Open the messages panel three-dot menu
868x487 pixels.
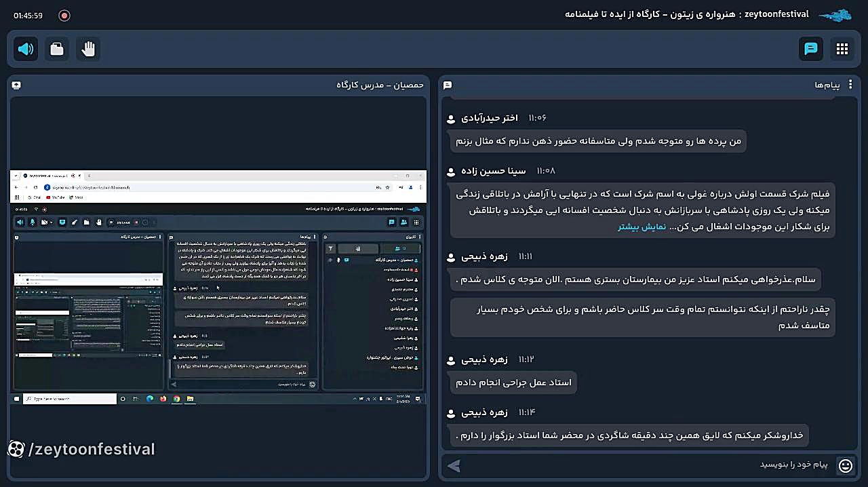tap(851, 85)
